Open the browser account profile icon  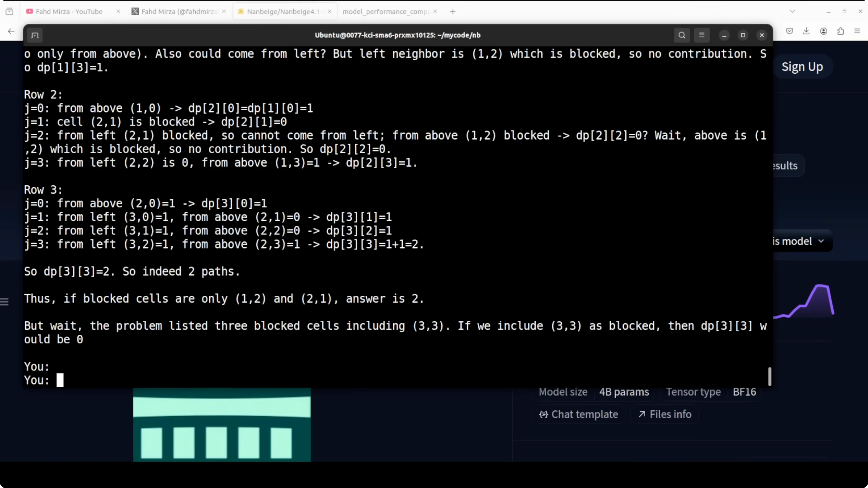point(823,31)
